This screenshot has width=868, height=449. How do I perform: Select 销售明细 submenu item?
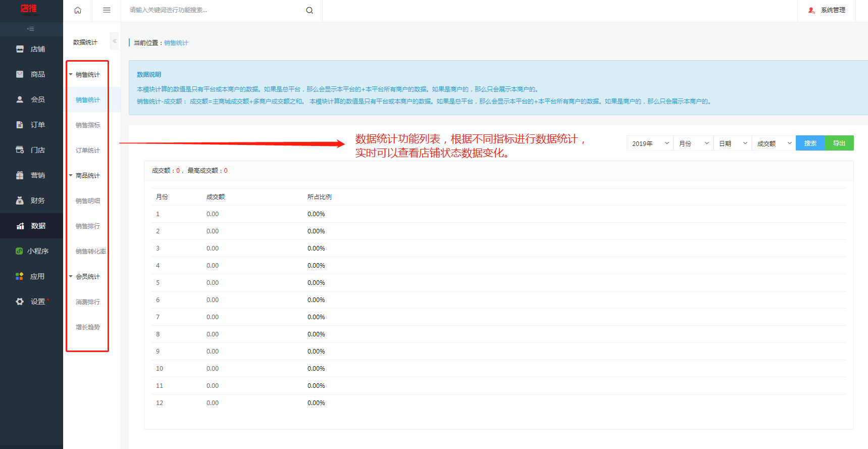coord(88,201)
